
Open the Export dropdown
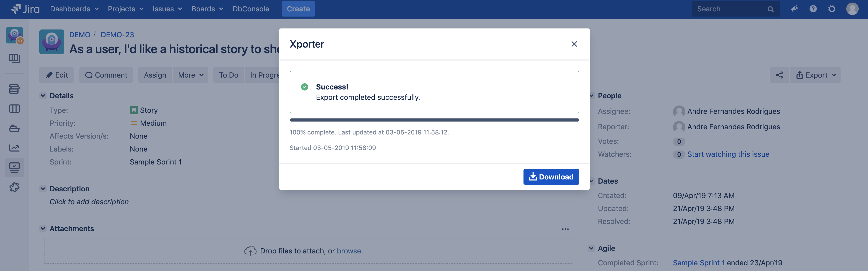(815, 75)
